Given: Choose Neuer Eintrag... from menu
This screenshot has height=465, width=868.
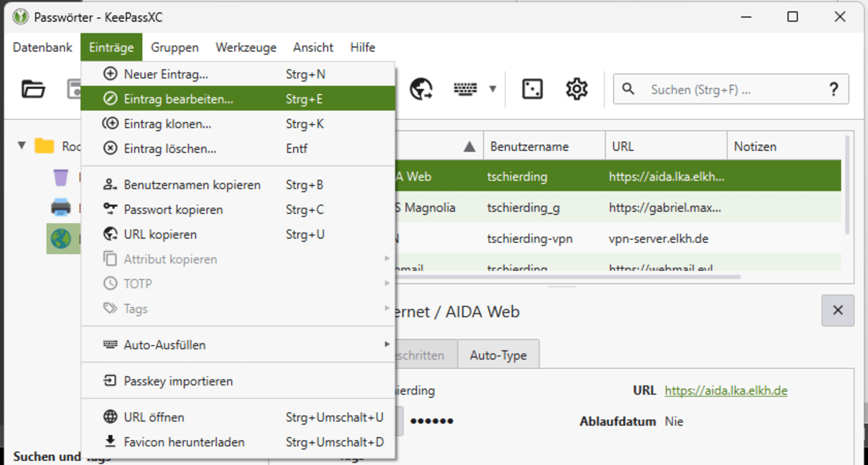Looking at the screenshot, I should pos(238,74).
